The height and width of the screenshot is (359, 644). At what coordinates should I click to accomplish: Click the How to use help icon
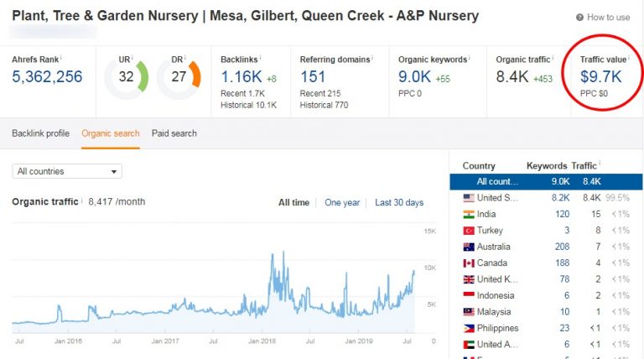coord(580,17)
